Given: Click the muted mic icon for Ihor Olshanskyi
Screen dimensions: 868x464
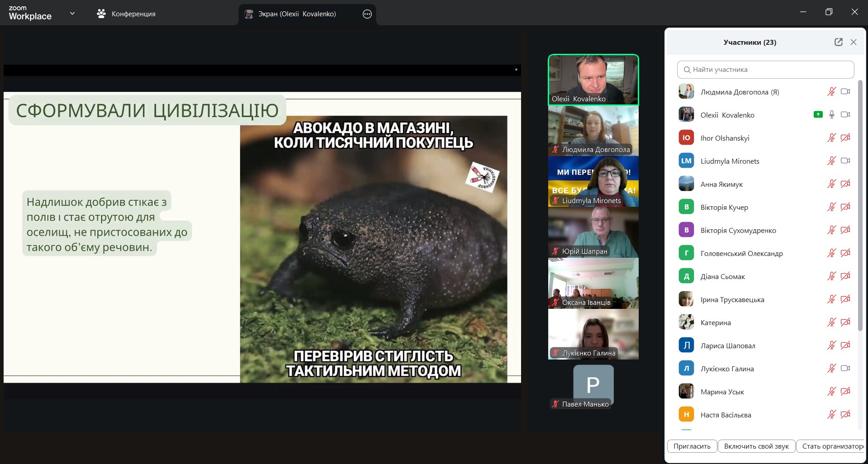Looking at the screenshot, I should click(x=831, y=138).
